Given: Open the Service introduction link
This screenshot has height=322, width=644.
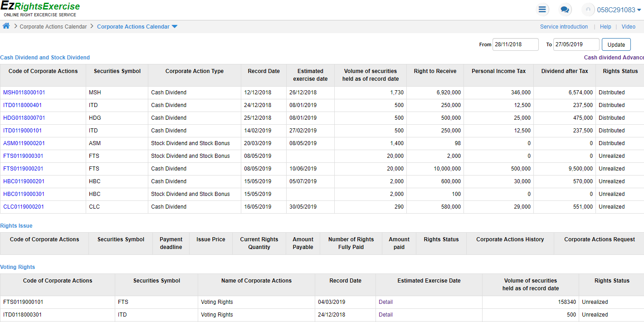Looking at the screenshot, I should [564, 27].
